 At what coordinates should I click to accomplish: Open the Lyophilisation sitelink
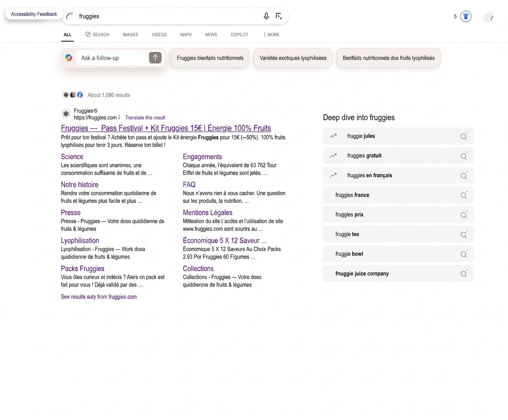click(x=80, y=241)
